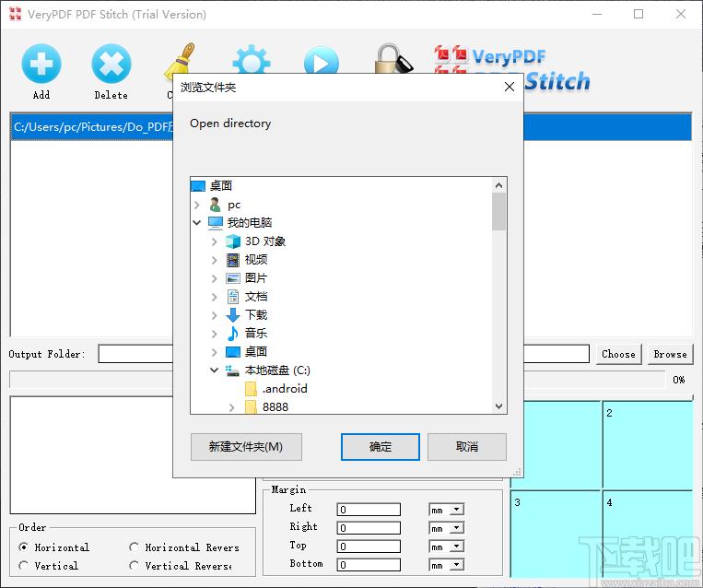Click the Add files plus icon
The height and width of the screenshot is (588, 703).
[x=41, y=64]
